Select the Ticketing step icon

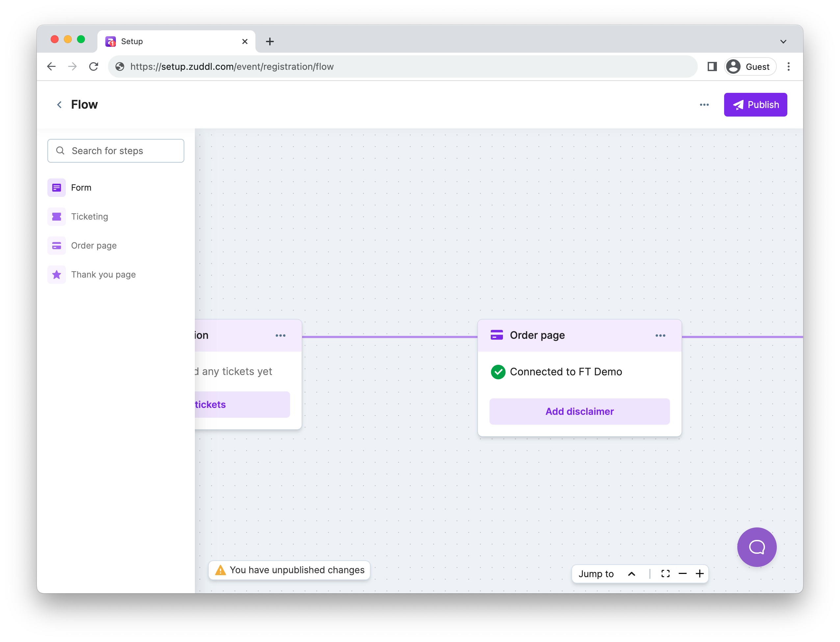[x=57, y=217]
